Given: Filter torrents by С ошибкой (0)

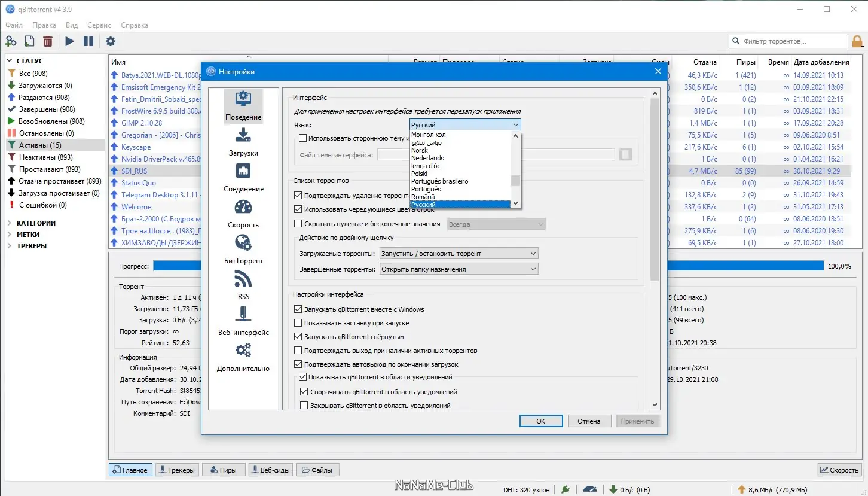Looking at the screenshot, I should coord(42,205).
